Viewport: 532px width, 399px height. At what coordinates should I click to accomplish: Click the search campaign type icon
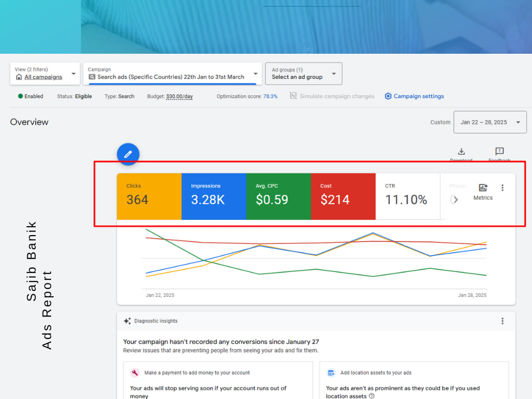click(92, 77)
